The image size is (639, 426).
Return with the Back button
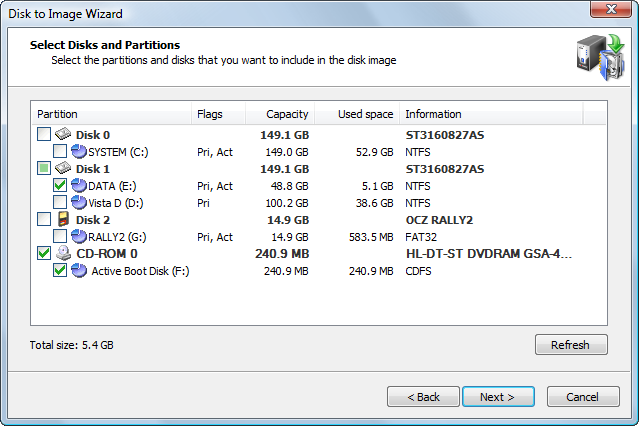(423, 397)
